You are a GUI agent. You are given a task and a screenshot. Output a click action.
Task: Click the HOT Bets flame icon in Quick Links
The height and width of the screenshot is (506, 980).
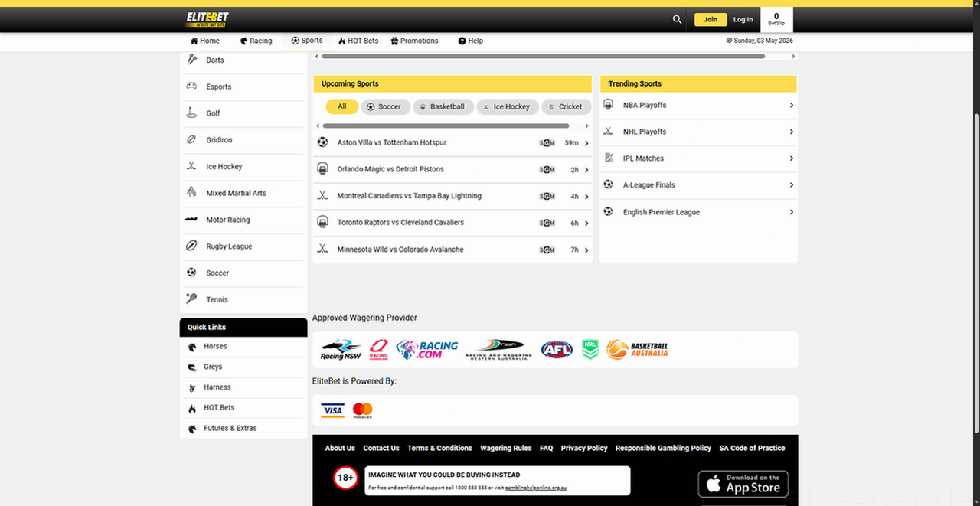click(192, 408)
